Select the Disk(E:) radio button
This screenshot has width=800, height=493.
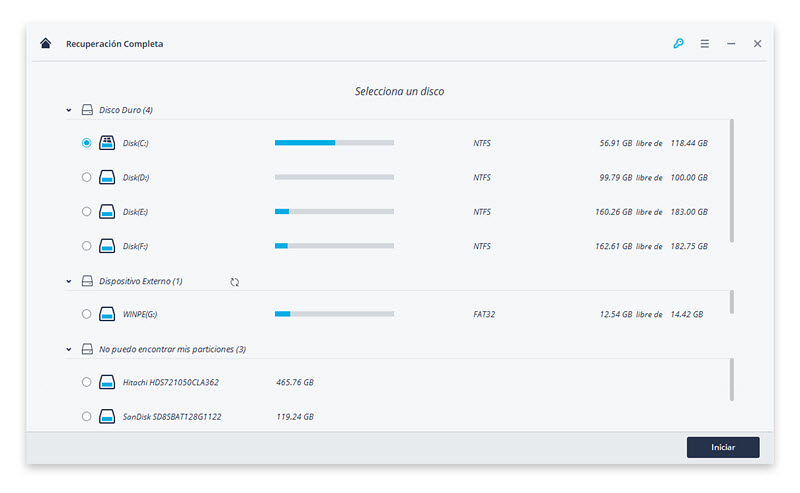86,211
